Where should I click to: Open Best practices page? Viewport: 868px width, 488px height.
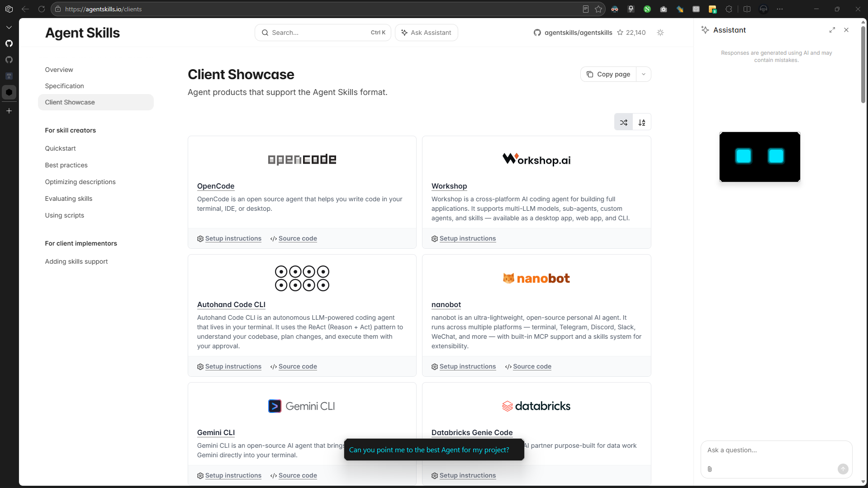point(66,165)
